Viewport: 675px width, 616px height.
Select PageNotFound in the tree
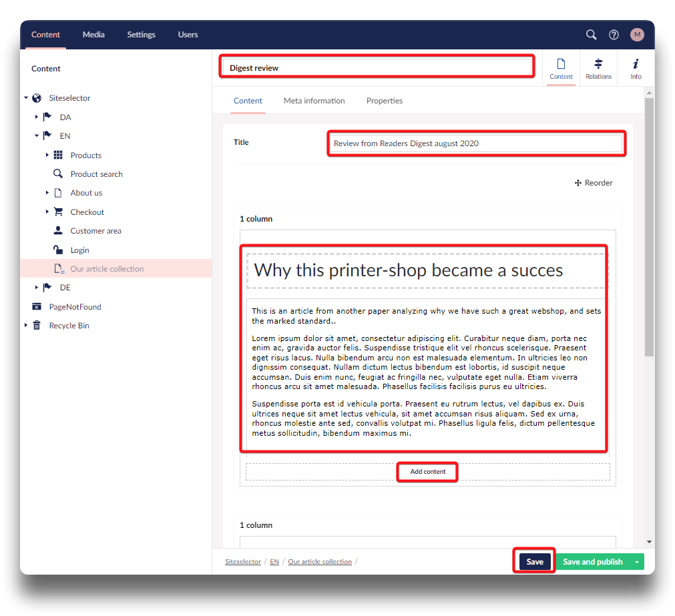pyautogui.click(x=75, y=307)
